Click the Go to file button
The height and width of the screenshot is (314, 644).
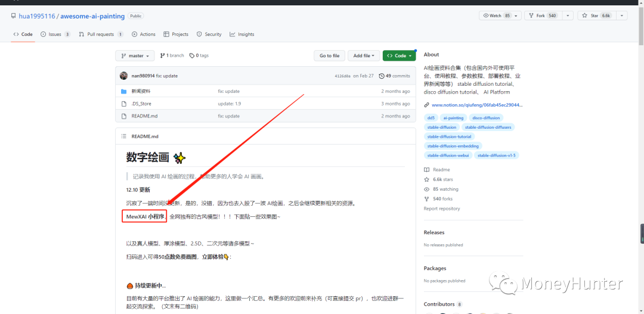(x=329, y=56)
